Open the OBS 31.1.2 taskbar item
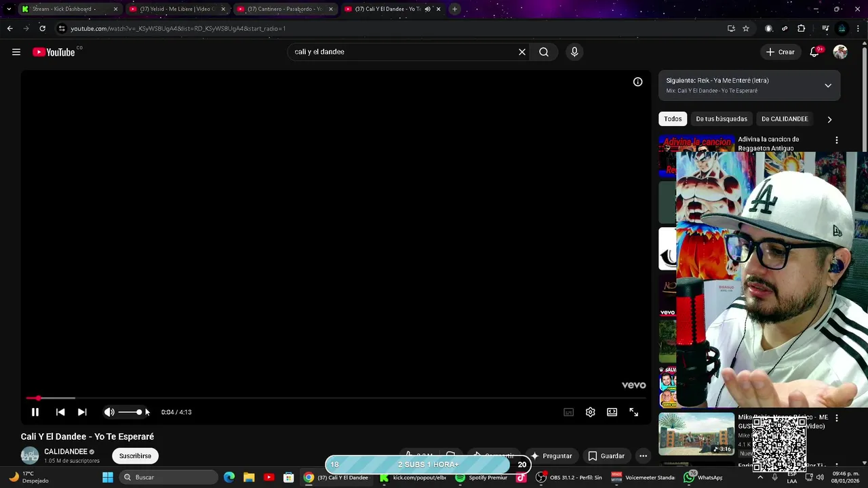868x488 pixels. [x=568, y=477]
